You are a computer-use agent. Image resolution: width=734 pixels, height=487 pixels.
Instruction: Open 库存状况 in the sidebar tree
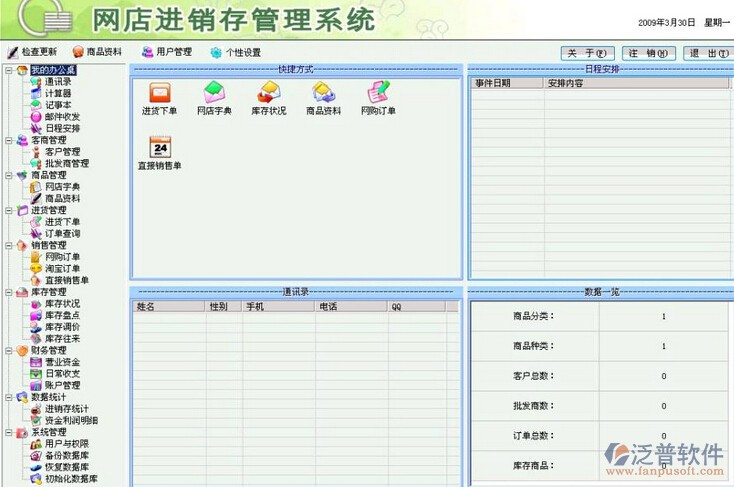(62, 303)
